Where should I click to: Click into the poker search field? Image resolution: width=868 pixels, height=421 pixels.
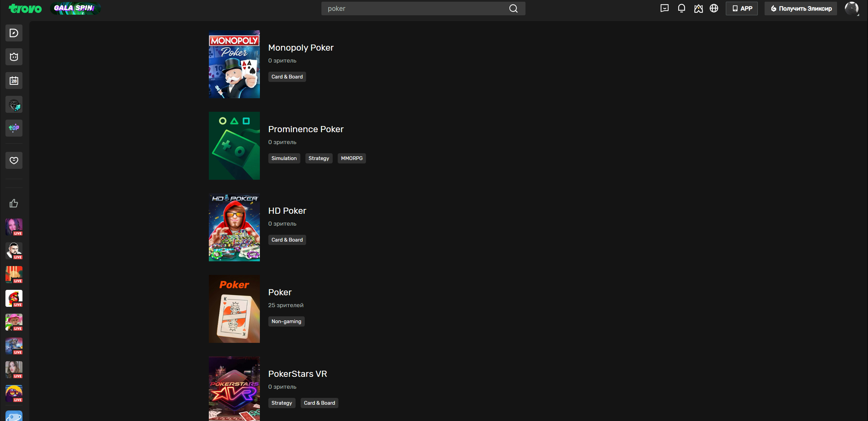pyautogui.click(x=415, y=8)
